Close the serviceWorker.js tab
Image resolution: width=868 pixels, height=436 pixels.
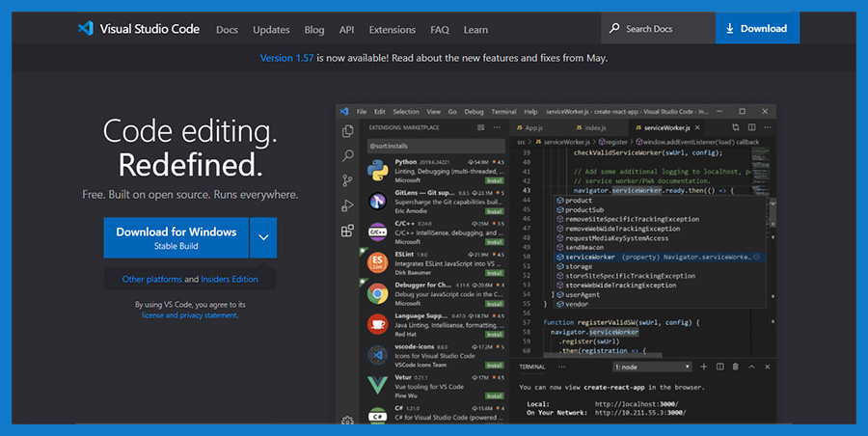(697, 127)
